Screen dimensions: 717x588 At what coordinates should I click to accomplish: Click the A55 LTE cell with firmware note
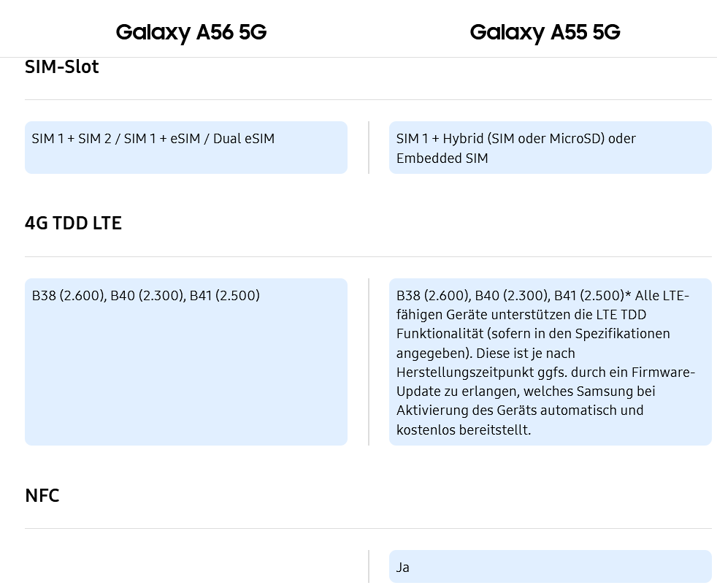(x=550, y=362)
